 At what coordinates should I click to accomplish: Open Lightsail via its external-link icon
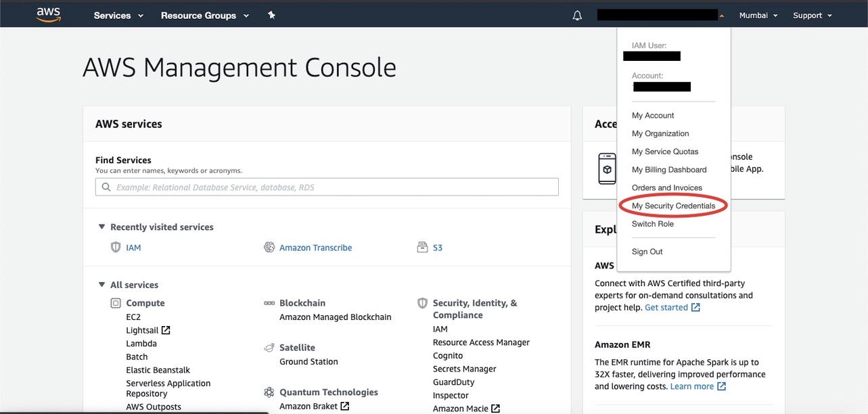[164, 329]
